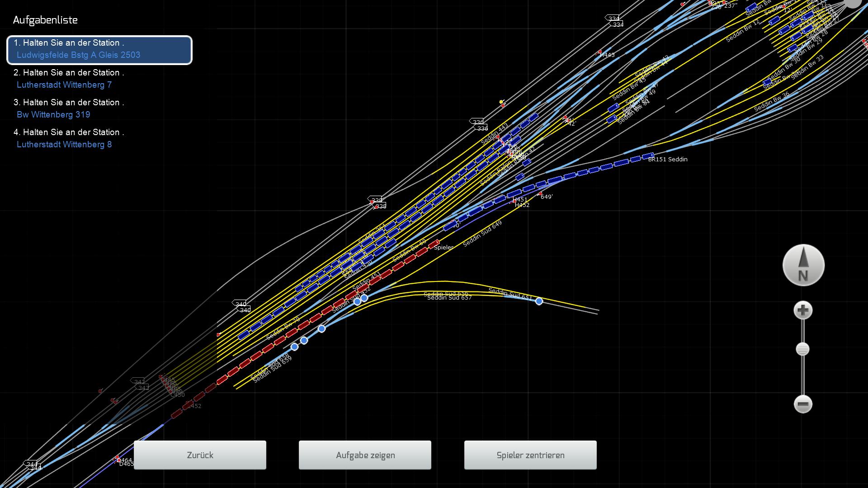The height and width of the screenshot is (488, 868).
Task: Click the D464 signal marker
Action: (x=118, y=458)
